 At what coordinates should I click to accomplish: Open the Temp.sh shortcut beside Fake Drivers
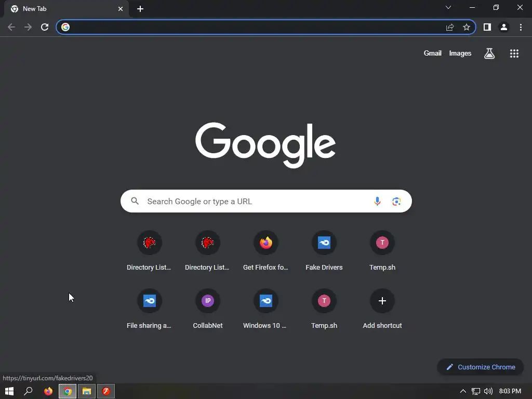tap(382, 251)
